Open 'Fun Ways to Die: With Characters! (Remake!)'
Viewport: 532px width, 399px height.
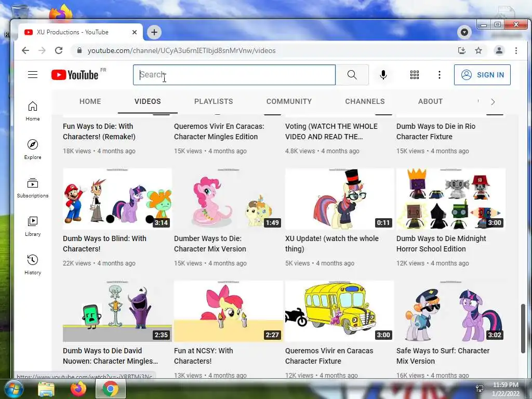pyautogui.click(x=99, y=131)
